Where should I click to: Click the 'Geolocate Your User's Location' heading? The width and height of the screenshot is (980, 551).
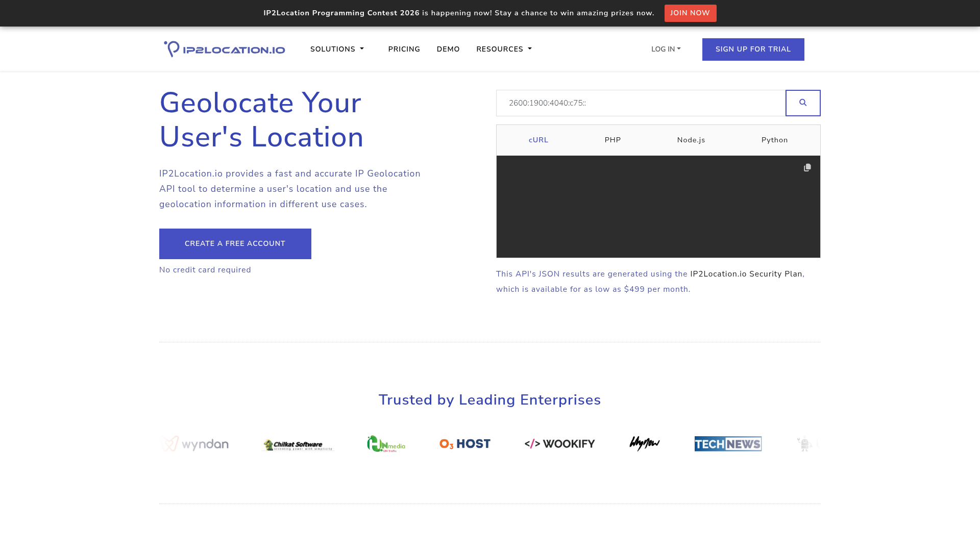pyautogui.click(x=261, y=120)
